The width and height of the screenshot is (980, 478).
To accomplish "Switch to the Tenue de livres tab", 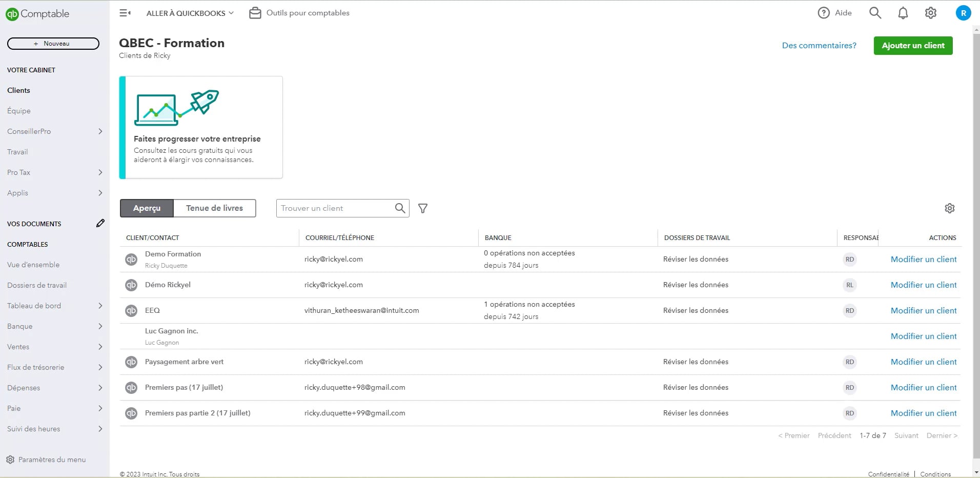I will coord(214,208).
